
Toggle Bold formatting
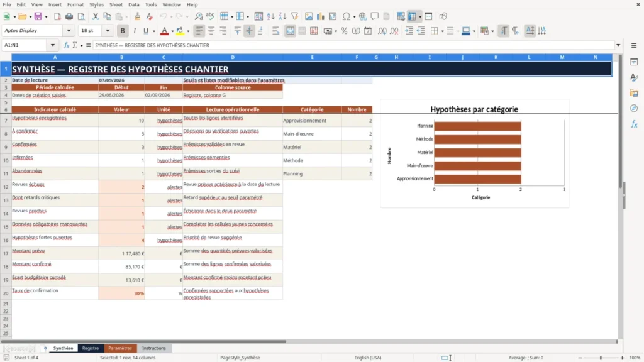point(123,31)
